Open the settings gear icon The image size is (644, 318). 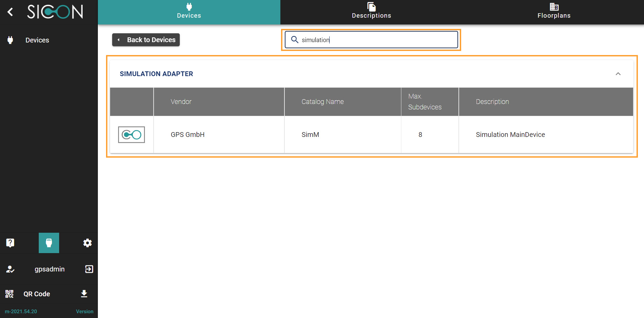[x=87, y=243]
